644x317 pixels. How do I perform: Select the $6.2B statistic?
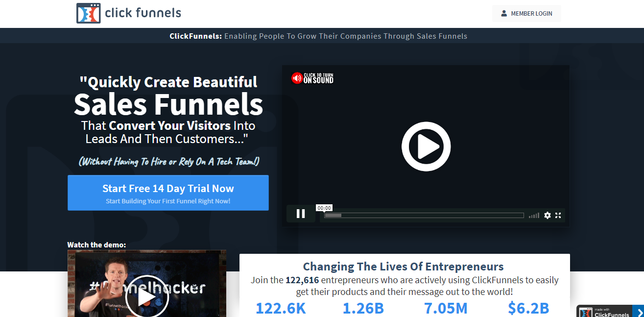click(x=528, y=308)
